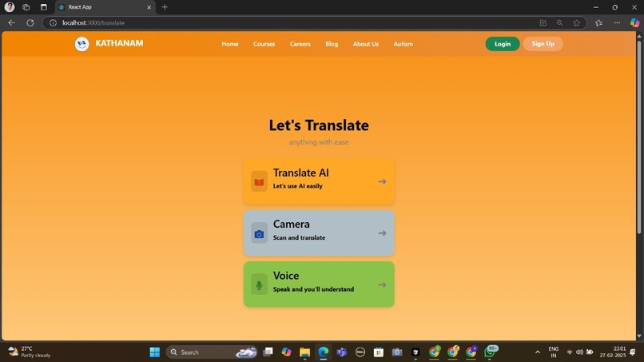The image size is (644, 362).
Task: Expand the system tray hidden icons chevron
Action: pos(538,352)
